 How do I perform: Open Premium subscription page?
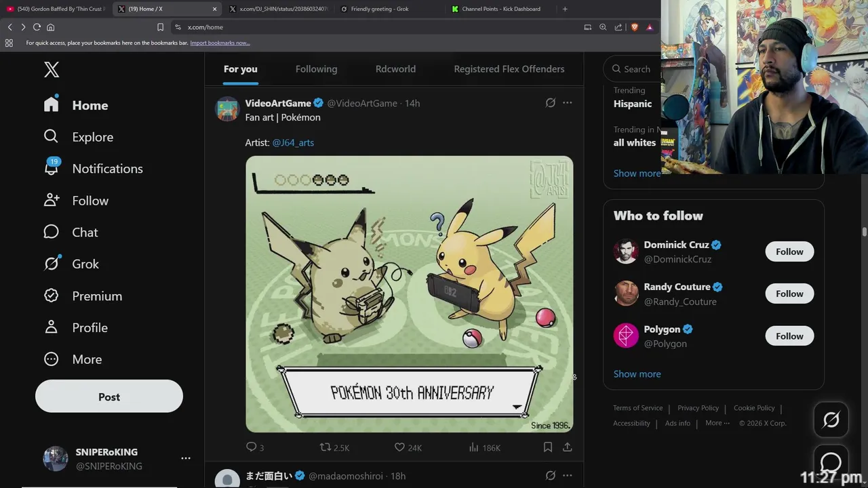click(83, 296)
